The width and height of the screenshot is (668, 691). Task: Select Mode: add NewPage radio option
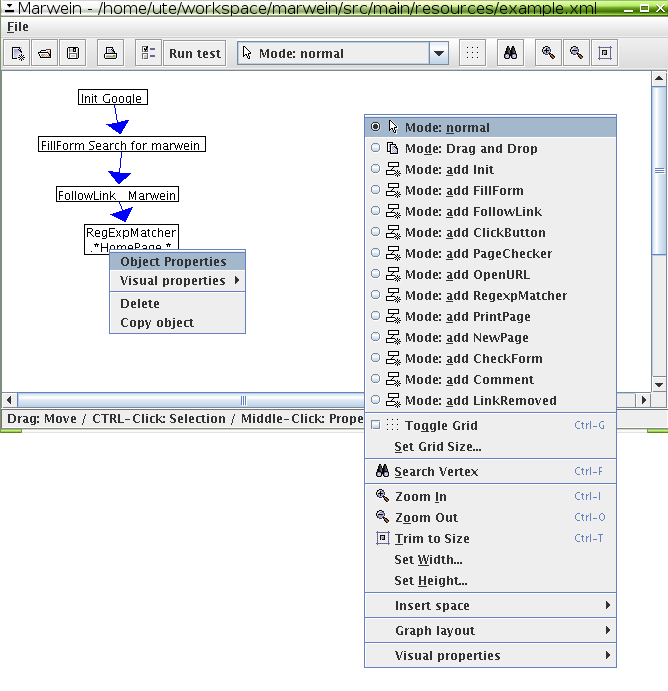coord(375,337)
